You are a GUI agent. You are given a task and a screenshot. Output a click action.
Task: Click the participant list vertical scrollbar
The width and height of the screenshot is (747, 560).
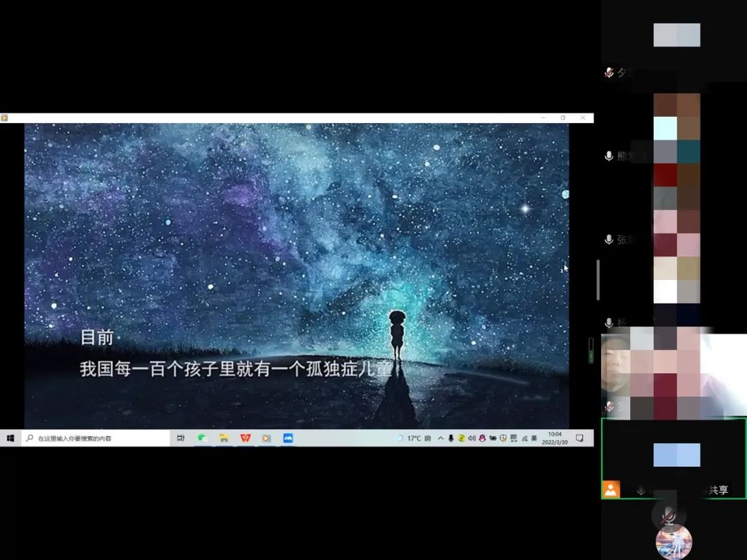(598, 280)
